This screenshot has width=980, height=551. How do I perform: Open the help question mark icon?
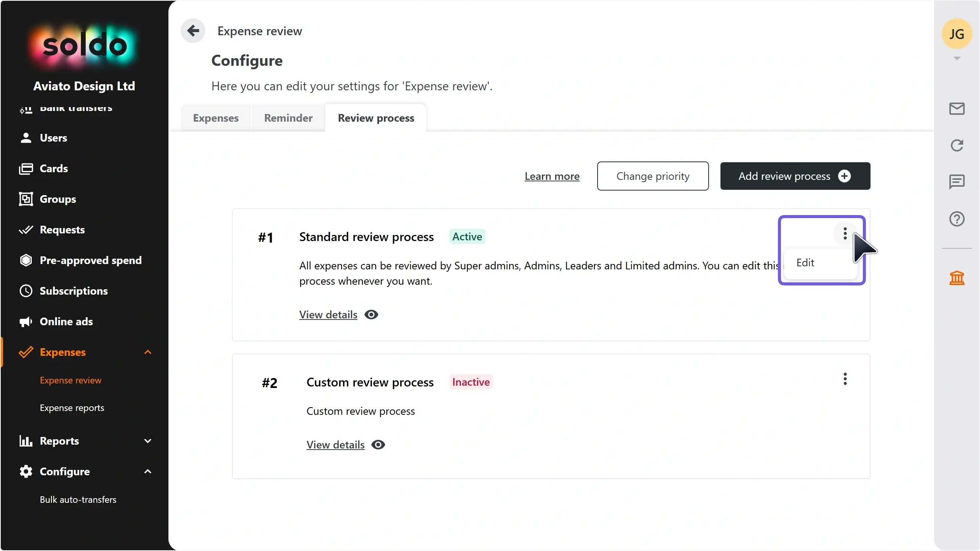point(957,219)
